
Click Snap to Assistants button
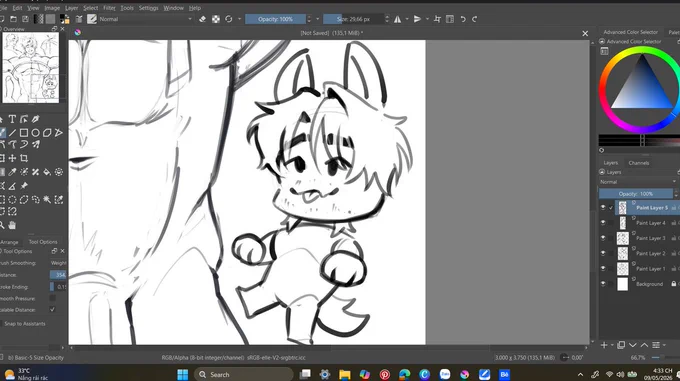pos(25,323)
